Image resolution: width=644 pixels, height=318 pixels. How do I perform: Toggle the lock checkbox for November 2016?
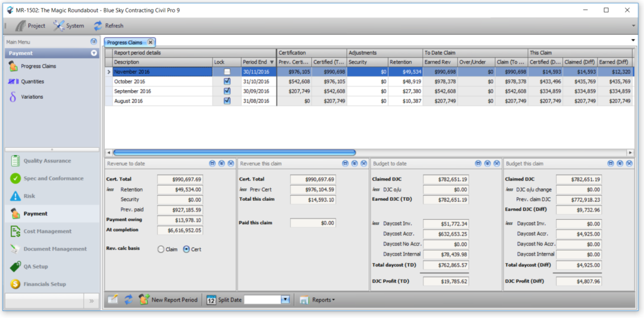click(x=227, y=72)
